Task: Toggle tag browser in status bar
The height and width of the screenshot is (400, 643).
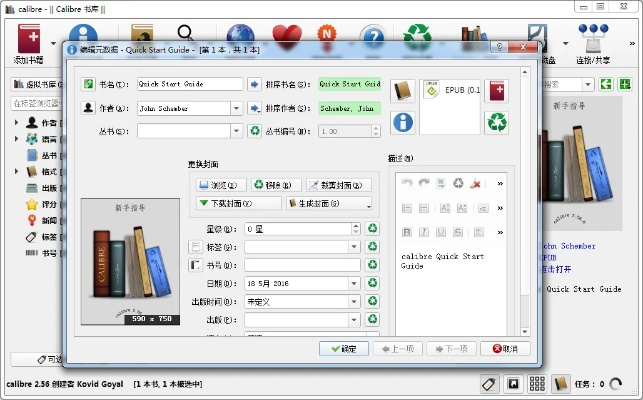Action: [x=490, y=384]
